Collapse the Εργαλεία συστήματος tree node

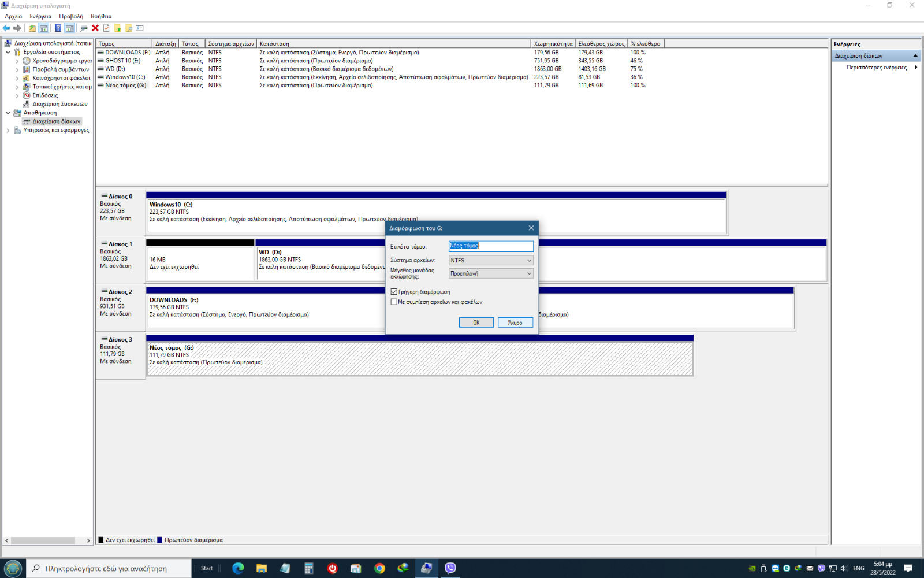point(8,52)
